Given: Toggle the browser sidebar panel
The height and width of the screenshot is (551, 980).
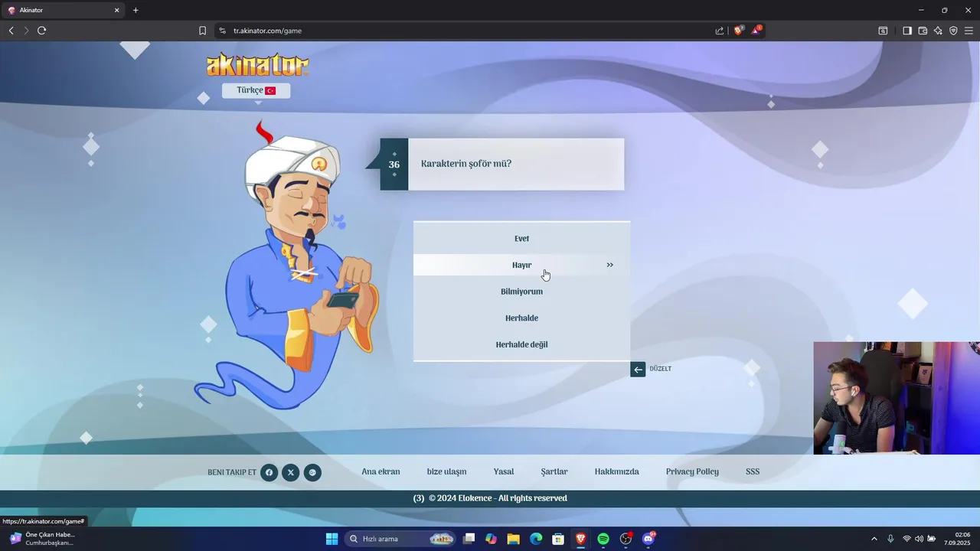Looking at the screenshot, I should point(906,31).
